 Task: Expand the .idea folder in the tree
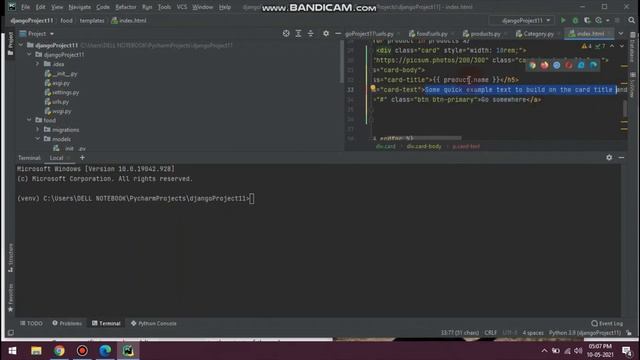(37, 64)
